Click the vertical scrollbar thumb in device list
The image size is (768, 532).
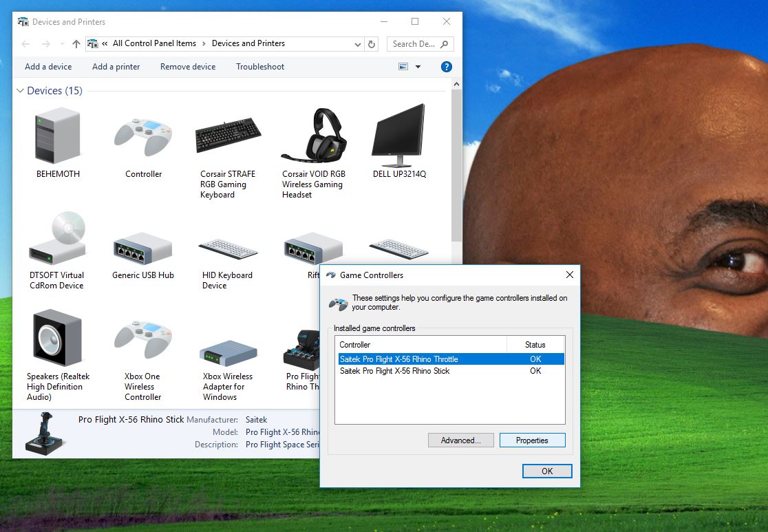tap(456, 166)
